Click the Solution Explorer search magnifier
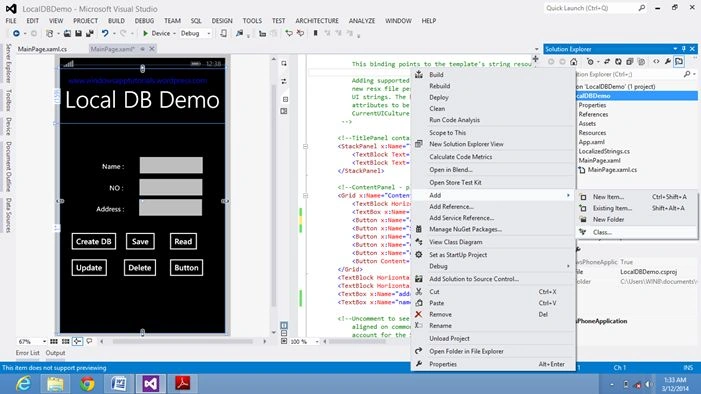 click(687, 74)
